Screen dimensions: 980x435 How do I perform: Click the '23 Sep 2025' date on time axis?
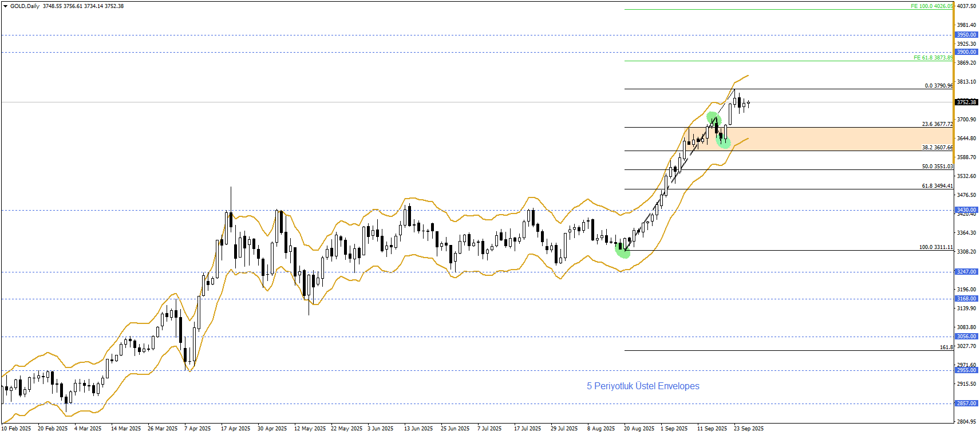click(749, 429)
